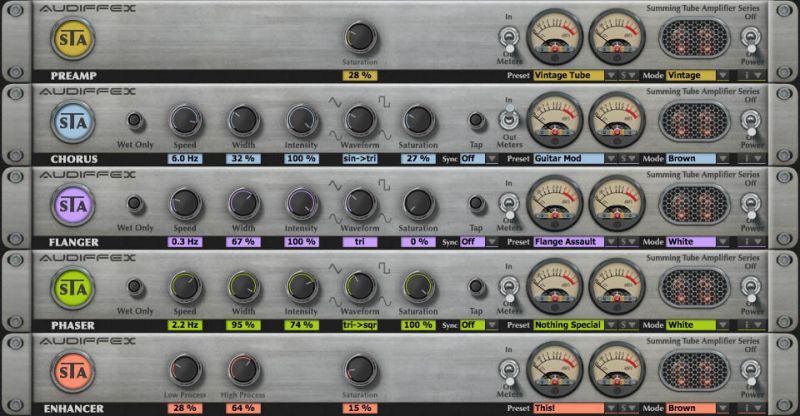
Task: Click the blue STA logo on Chorus
Action: (x=73, y=122)
